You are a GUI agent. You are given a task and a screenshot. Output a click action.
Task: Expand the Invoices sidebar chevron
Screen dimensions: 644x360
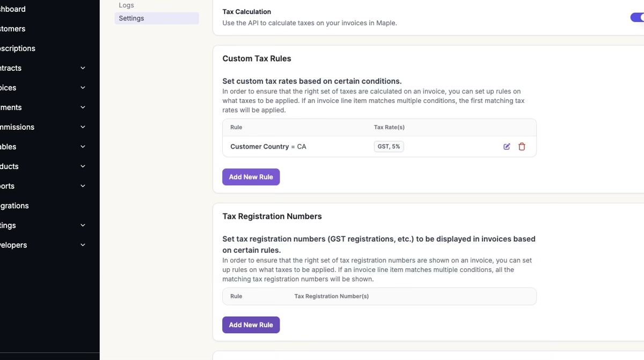(x=83, y=87)
